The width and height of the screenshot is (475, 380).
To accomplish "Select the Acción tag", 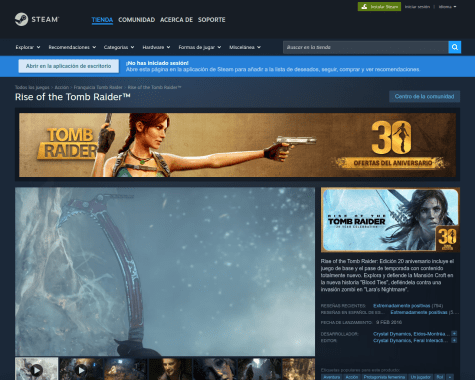I will 352,377.
